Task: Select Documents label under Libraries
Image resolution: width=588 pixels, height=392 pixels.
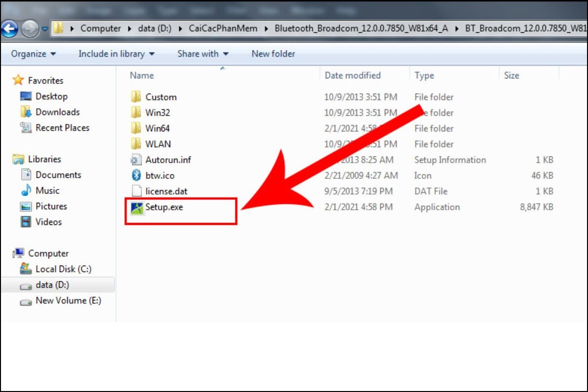Action: tap(58, 174)
